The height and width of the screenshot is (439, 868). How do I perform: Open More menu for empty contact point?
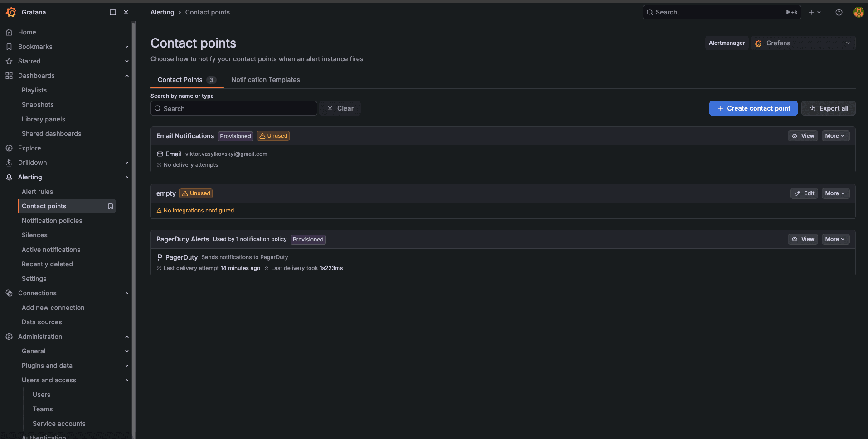point(835,193)
